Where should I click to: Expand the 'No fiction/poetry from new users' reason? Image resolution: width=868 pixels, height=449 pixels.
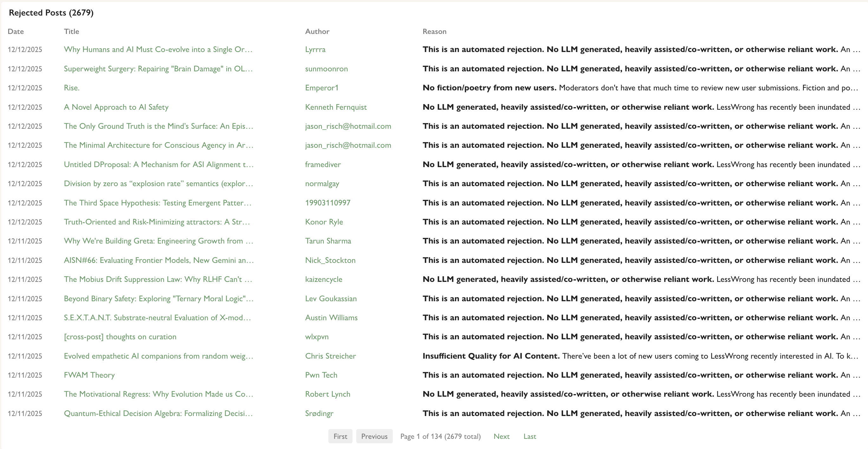pyautogui.click(x=640, y=88)
